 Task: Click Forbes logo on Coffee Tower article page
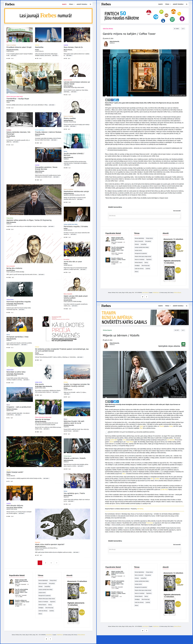[x=106, y=4]
